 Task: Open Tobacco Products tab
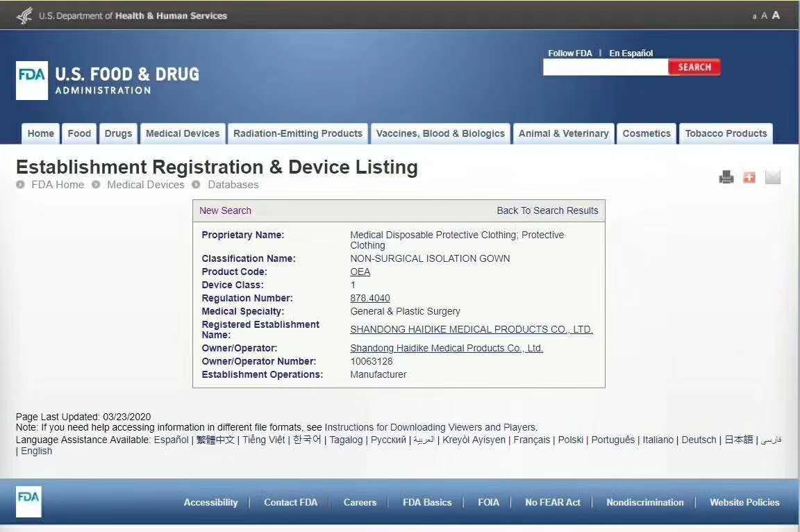[726, 133]
